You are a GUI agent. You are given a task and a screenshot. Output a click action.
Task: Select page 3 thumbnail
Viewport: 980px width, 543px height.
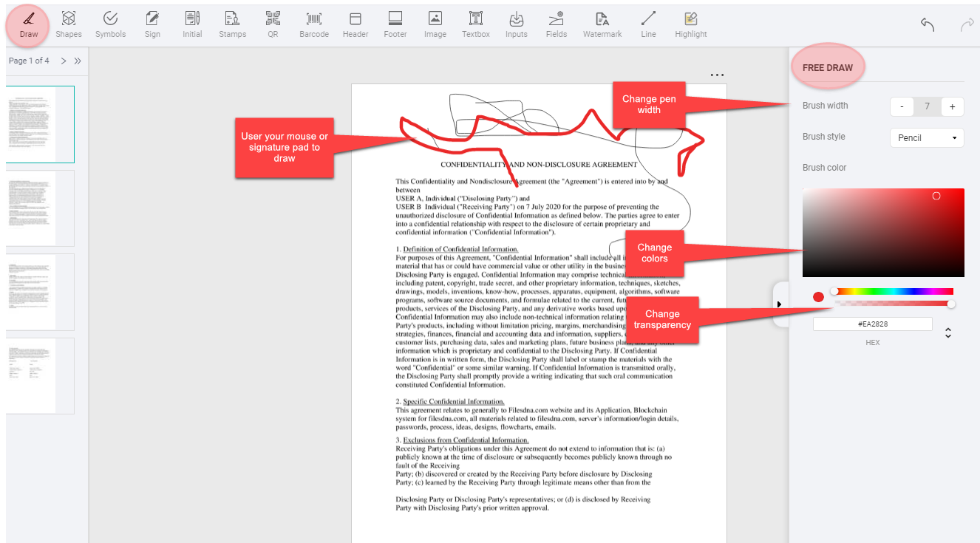[40, 292]
